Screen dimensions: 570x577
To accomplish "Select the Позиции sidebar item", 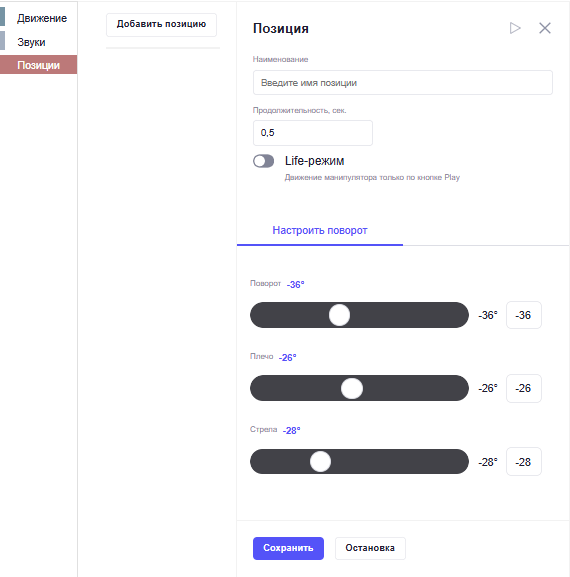I will (38, 65).
